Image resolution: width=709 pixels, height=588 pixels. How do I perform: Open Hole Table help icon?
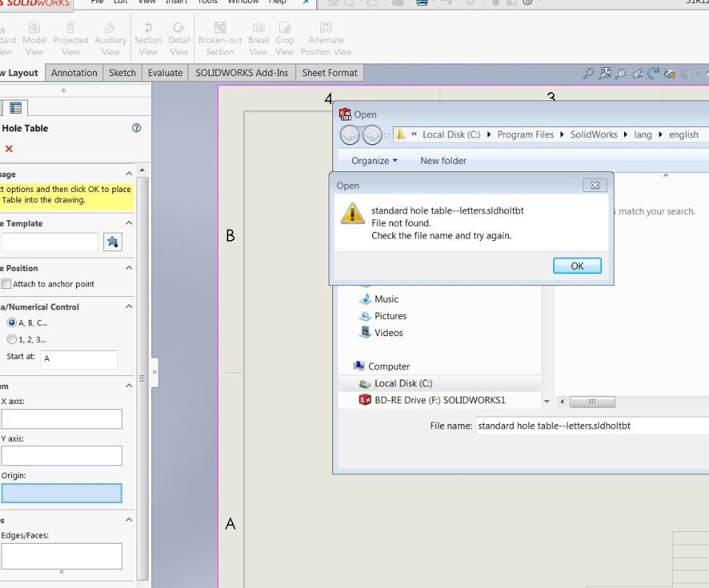[137, 128]
